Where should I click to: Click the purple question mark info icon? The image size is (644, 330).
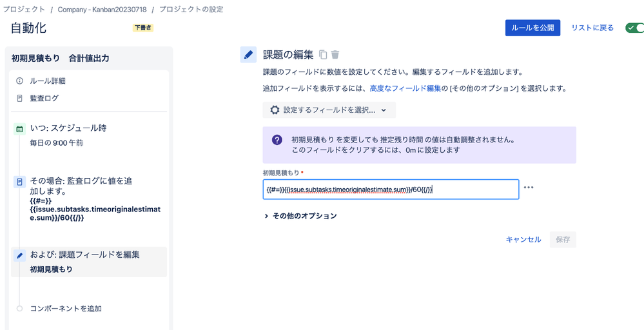pos(277,140)
